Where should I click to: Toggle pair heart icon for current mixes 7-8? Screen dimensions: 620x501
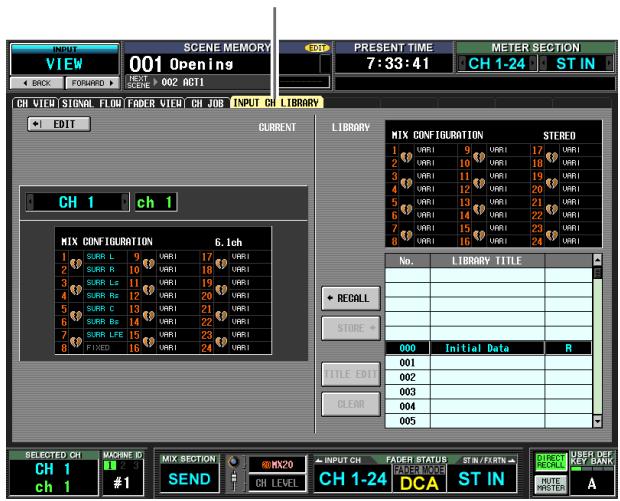pyautogui.click(x=76, y=342)
